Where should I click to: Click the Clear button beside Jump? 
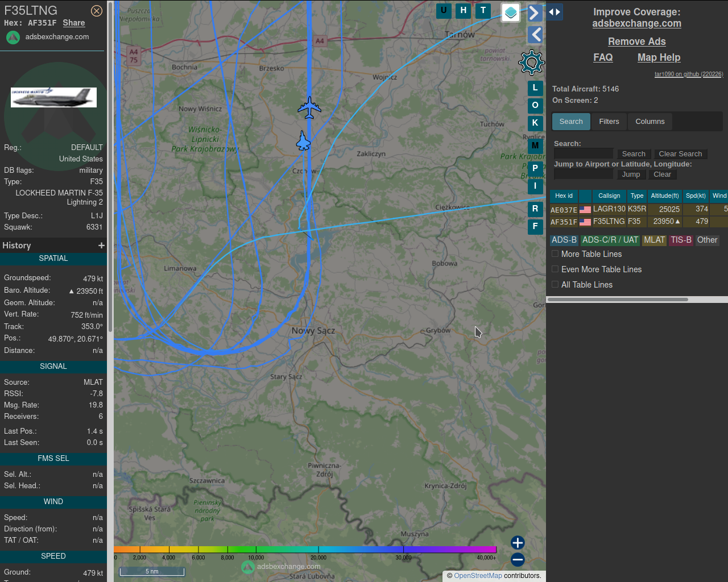click(662, 174)
